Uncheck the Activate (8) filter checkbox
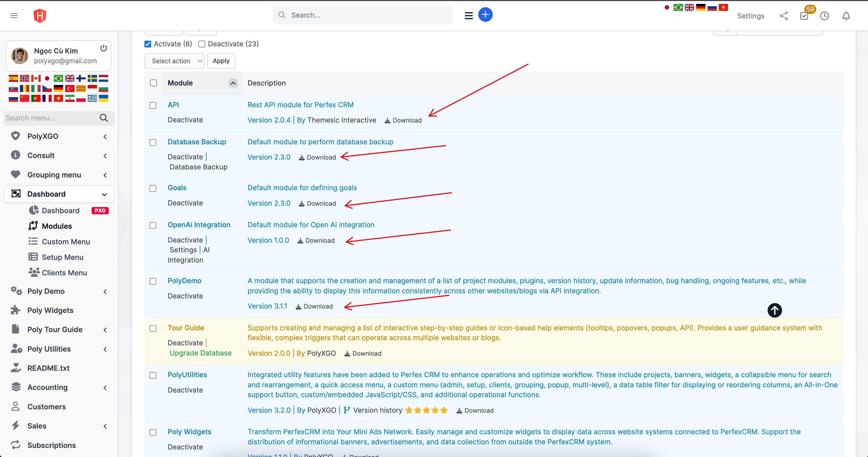Screen dimensions: 868x457 click(x=148, y=44)
